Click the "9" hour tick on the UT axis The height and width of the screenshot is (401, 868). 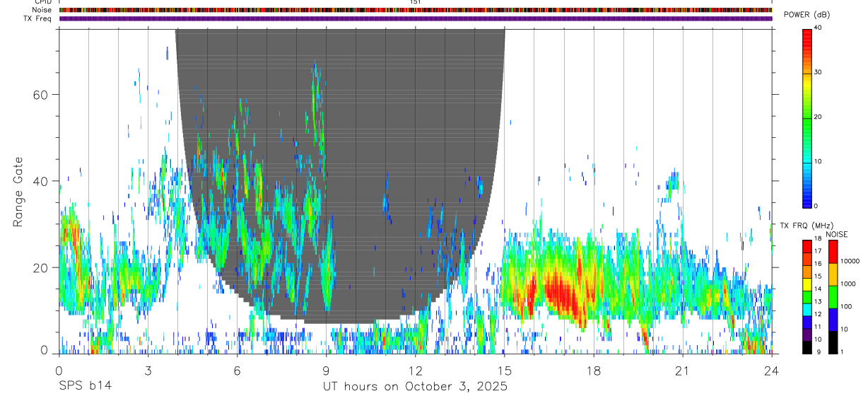tap(326, 371)
